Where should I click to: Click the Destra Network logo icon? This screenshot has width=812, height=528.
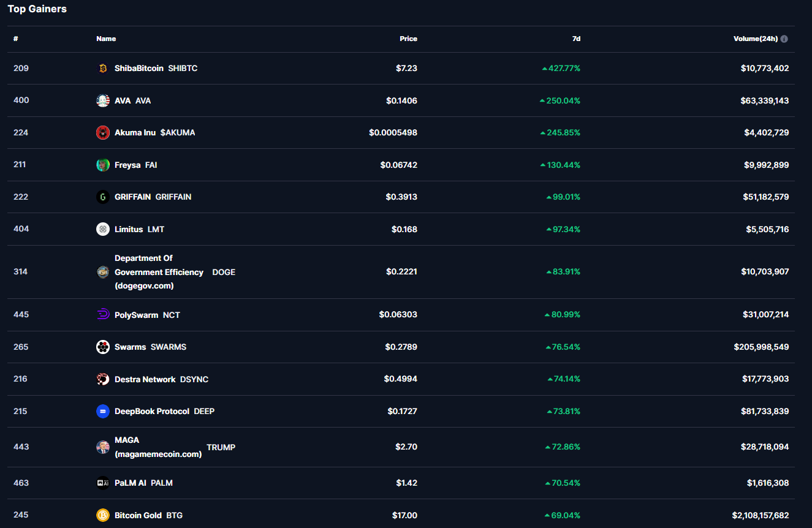click(x=103, y=379)
